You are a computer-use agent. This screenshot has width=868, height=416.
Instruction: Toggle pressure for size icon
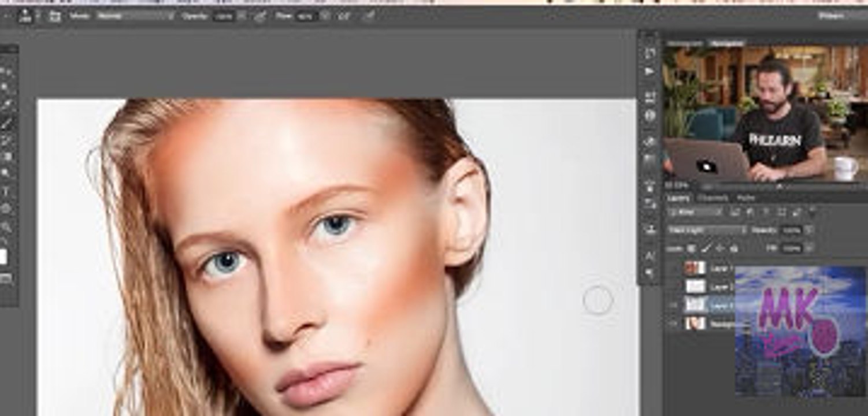(368, 16)
